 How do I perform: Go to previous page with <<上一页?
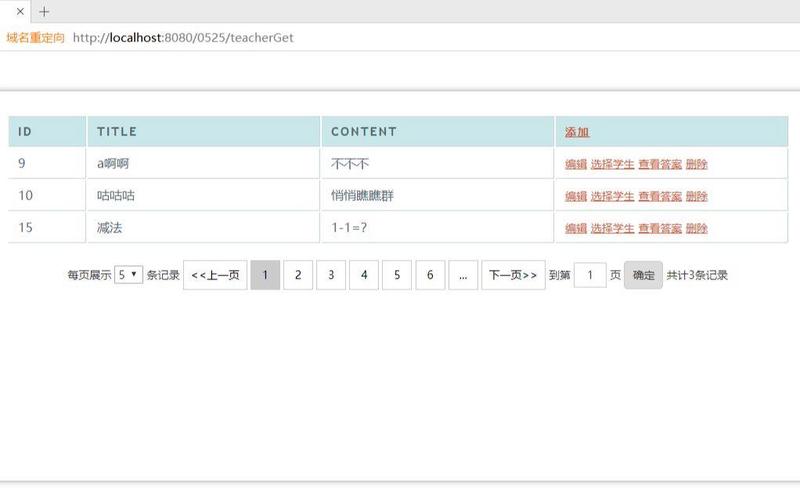click(215, 275)
